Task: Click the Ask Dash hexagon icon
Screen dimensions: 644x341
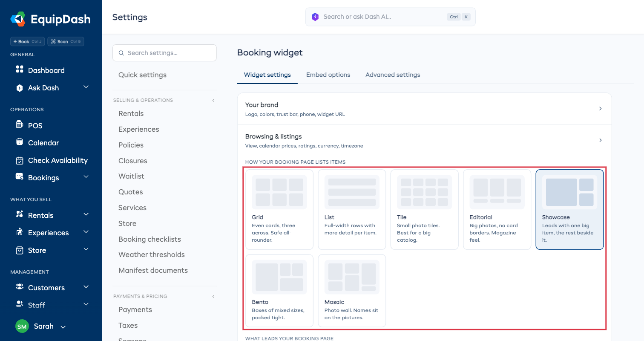Action: tap(19, 88)
